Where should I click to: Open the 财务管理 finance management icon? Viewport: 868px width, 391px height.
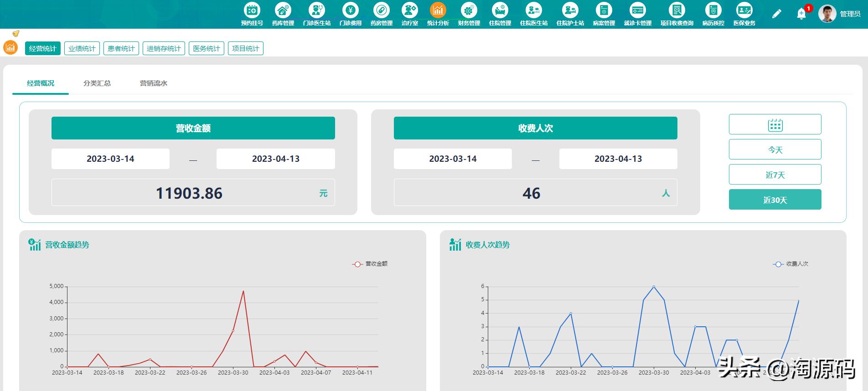coord(469,14)
